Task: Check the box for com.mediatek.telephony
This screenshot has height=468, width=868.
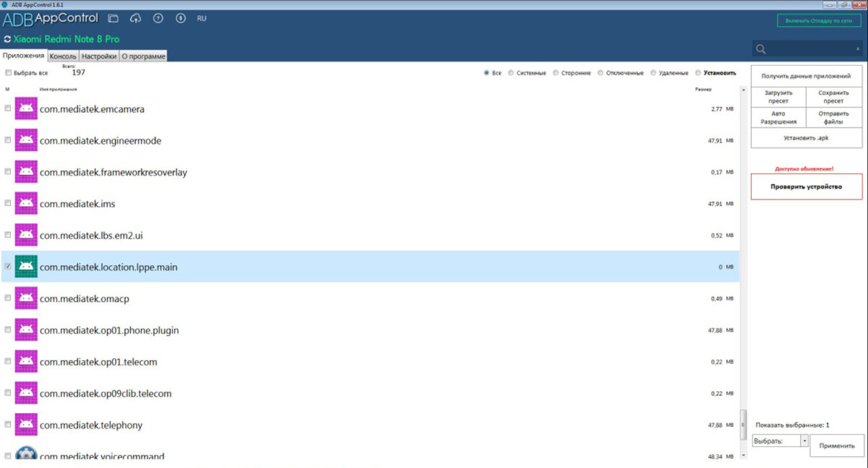Action: click(x=8, y=425)
